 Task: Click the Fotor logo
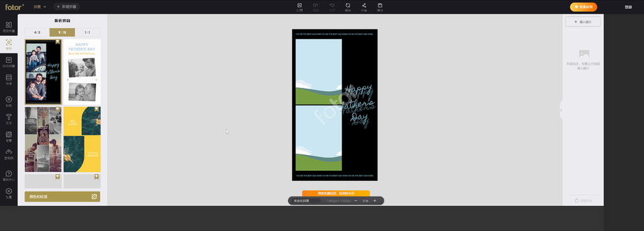coord(14,6)
